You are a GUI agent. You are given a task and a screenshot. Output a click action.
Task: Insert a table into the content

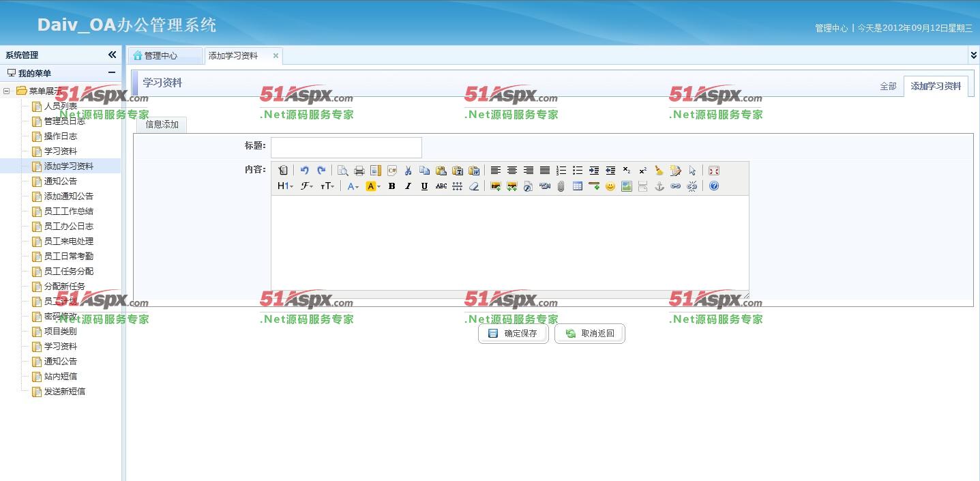(578, 186)
